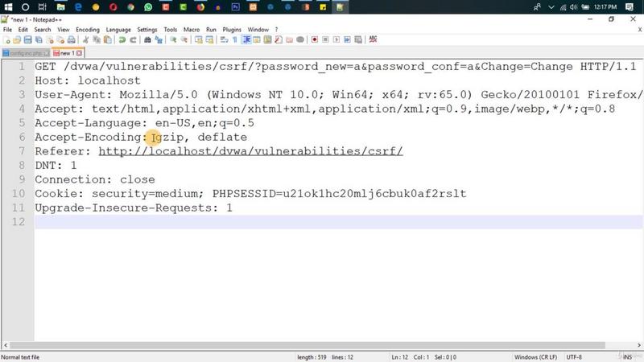Open the Folder as Workspace panel
This screenshot has width=644, height=362.
[289, 39]
